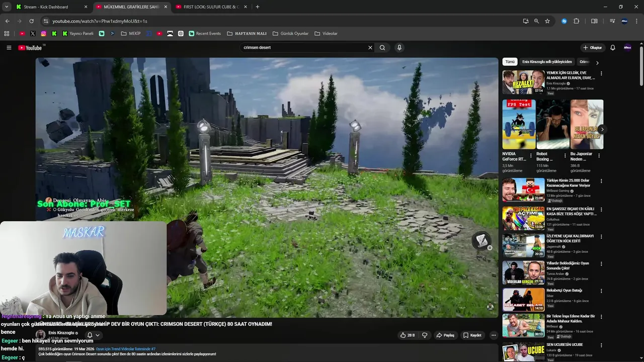Open the Videolar bookmarks folder
This screenshot has height=362, width=644.
pos(326,34)
